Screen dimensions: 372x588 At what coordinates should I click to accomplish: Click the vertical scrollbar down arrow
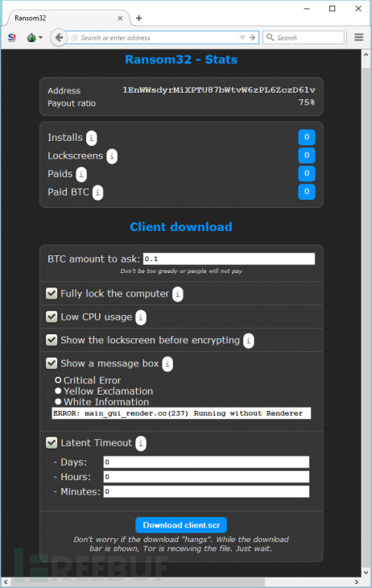click(x=366, y=573)
